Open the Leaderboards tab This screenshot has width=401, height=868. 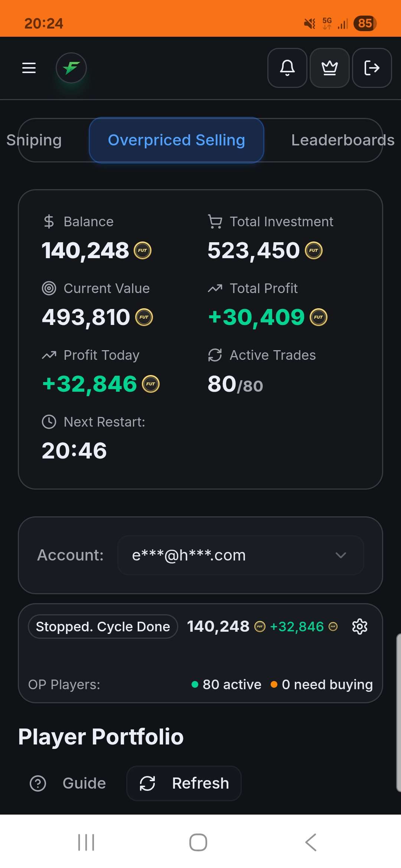click(342, 140)
